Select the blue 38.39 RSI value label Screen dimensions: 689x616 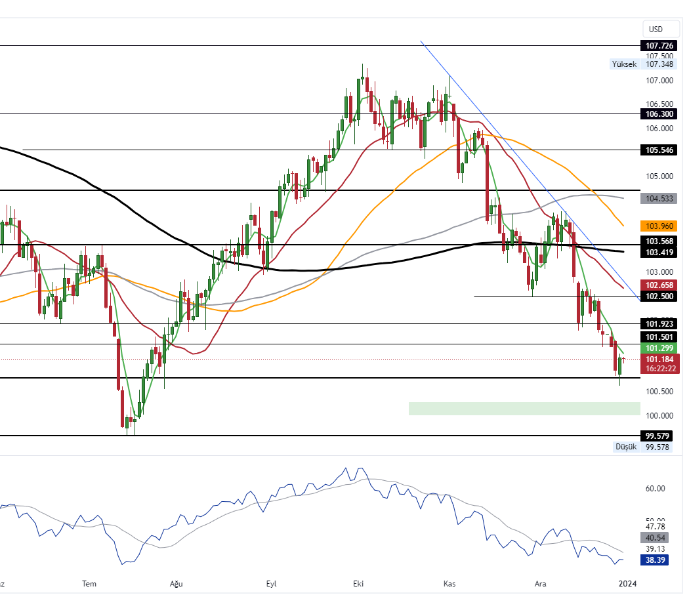[656, 560]
